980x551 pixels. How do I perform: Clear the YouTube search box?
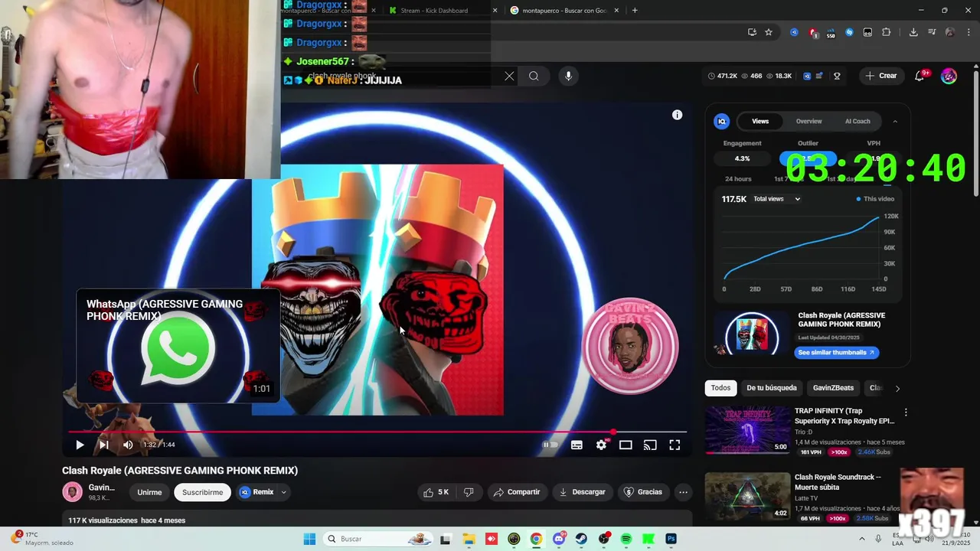click(x=509, y=76)
